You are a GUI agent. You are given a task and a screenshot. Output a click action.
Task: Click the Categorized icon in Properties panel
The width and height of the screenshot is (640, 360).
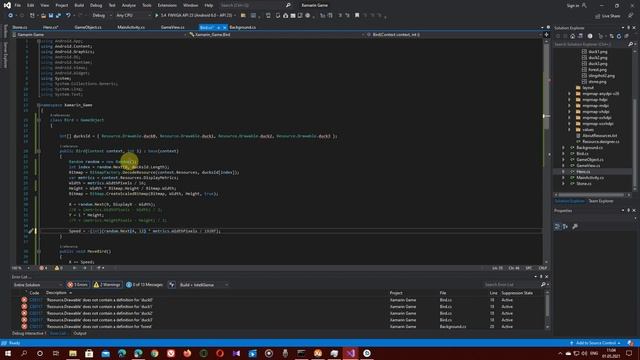click(x=557, y=227)
